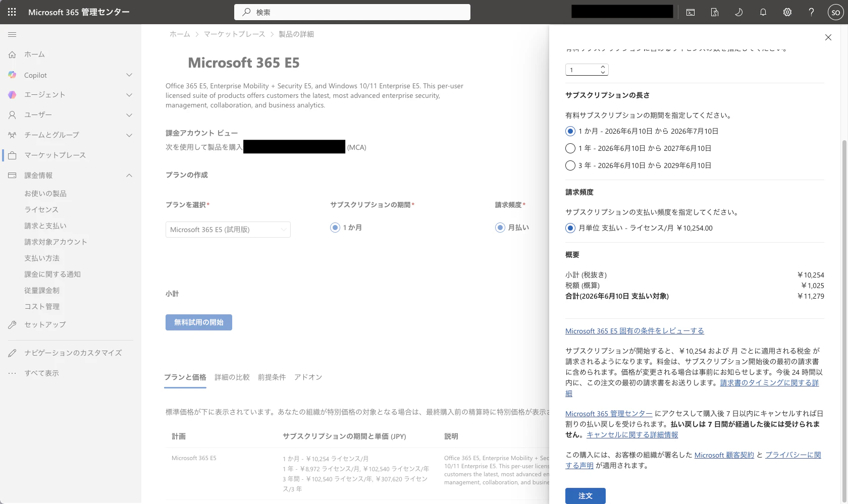Collapse the 課金情報 navigation section
This screenshot has width=848, height=504.
(129, 176)
